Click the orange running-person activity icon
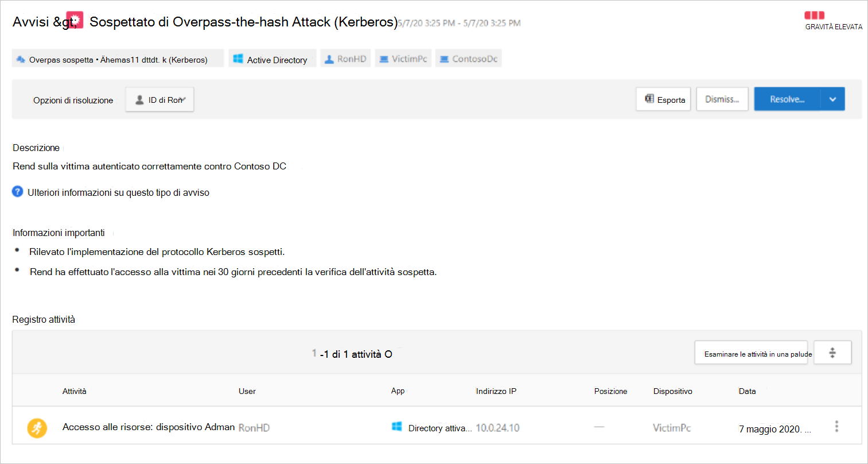868x464 pixels. 37,428
